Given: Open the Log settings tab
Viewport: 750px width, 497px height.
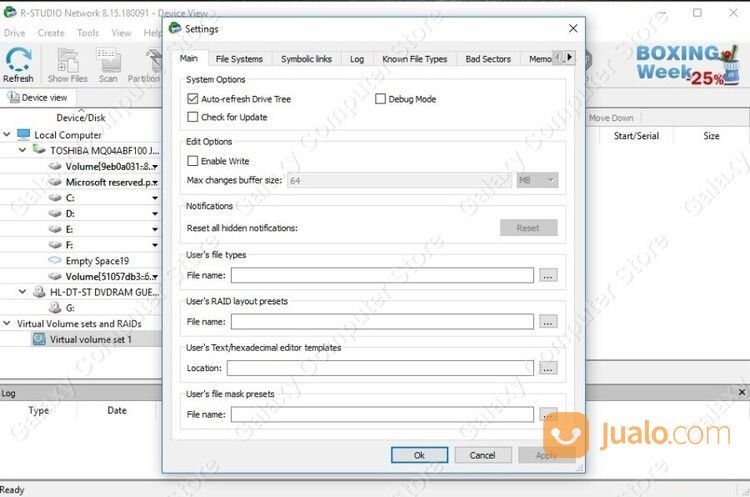Looking at the screenshot, I should coord(357,59).
